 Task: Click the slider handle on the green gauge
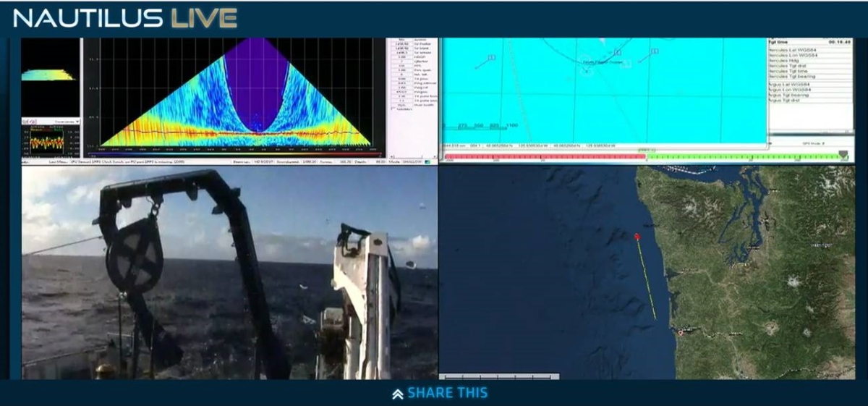(x=843, y=155)
